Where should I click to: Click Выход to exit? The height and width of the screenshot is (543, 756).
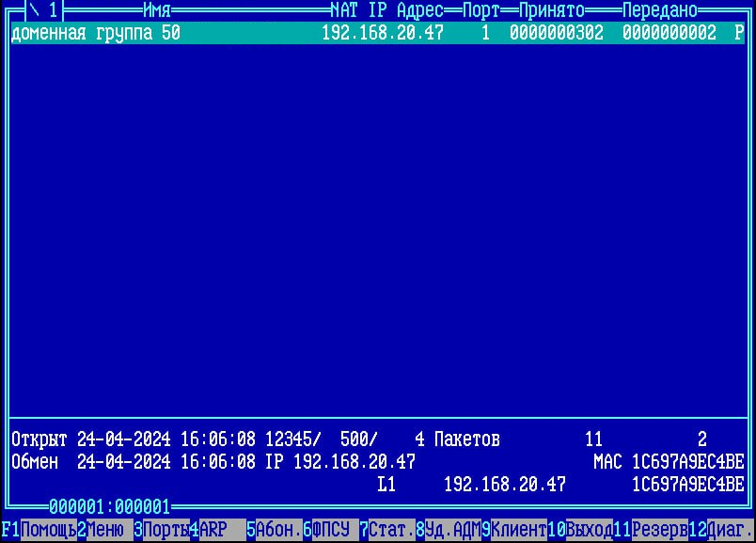pyautogui.click(x=589, y=530)
